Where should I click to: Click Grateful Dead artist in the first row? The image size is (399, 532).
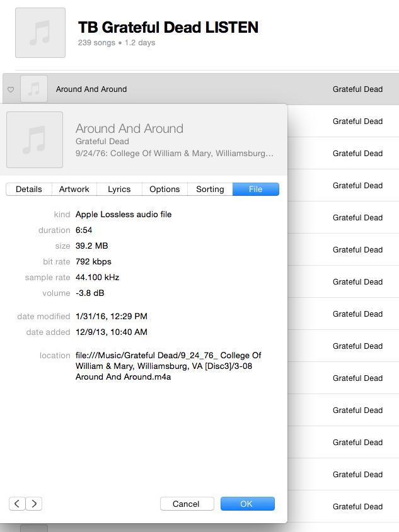(357, 89)
